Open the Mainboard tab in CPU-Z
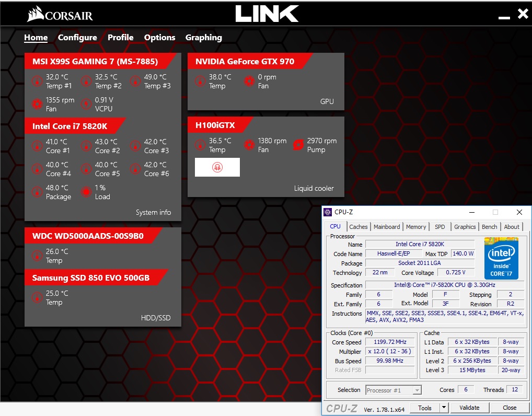This screenshot has width=532, height=416. click(x=387, y=227)
